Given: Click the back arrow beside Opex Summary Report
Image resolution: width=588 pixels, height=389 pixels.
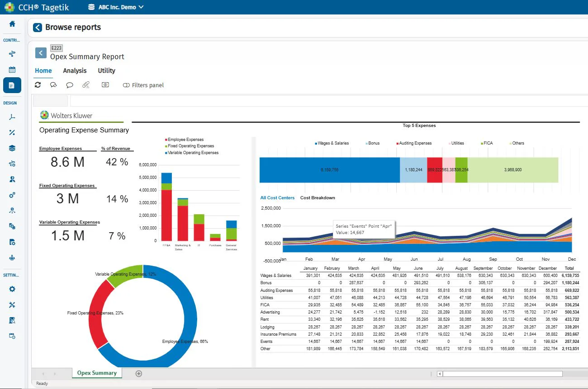Looking at the screenshot, I should tap(41, 53).
